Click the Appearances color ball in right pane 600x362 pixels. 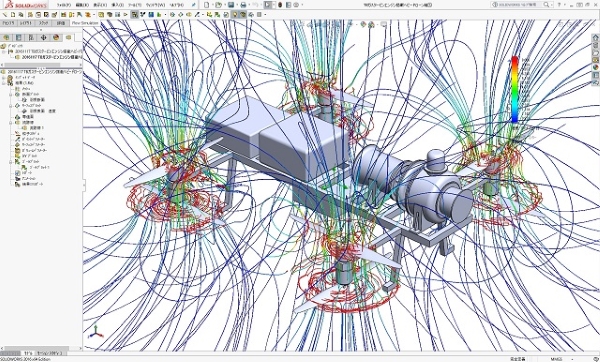tap(595, 67)
